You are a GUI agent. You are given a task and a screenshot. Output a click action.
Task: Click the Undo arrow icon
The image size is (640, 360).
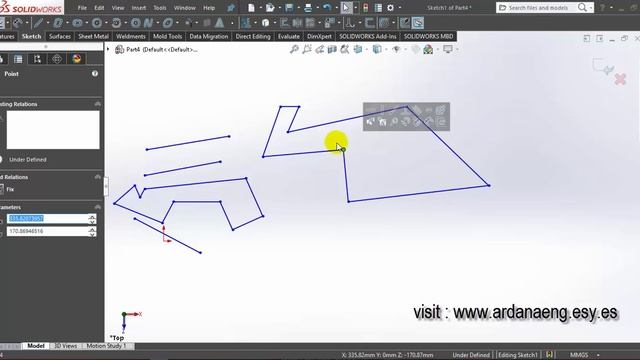click(x=327, y=8)
